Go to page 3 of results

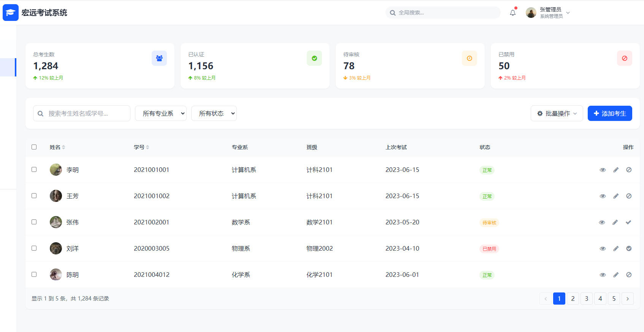586,299
